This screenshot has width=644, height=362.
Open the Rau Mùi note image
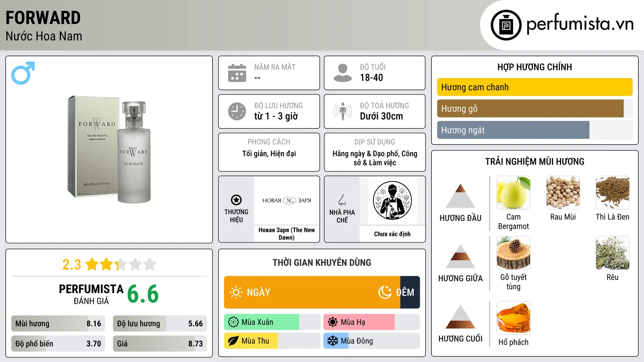pos(563,193)
